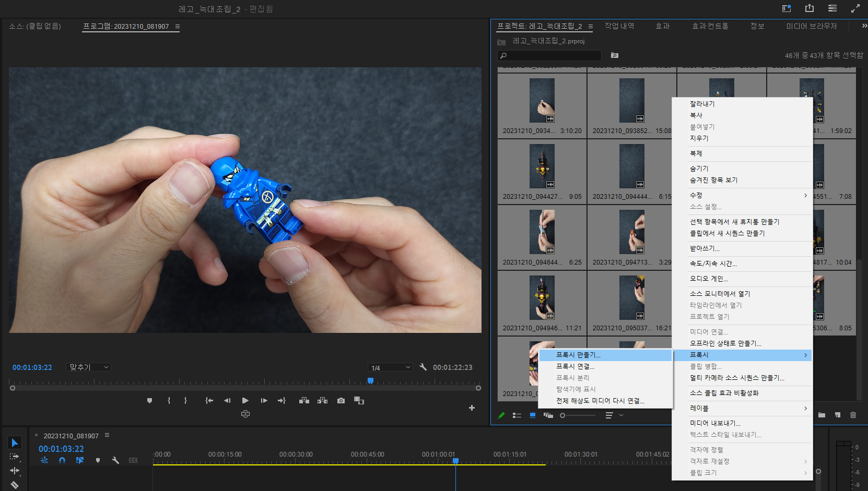Click the Quick Export share icon
The width and height of the screenshot is (868, 491).
[x=810, y=8]
